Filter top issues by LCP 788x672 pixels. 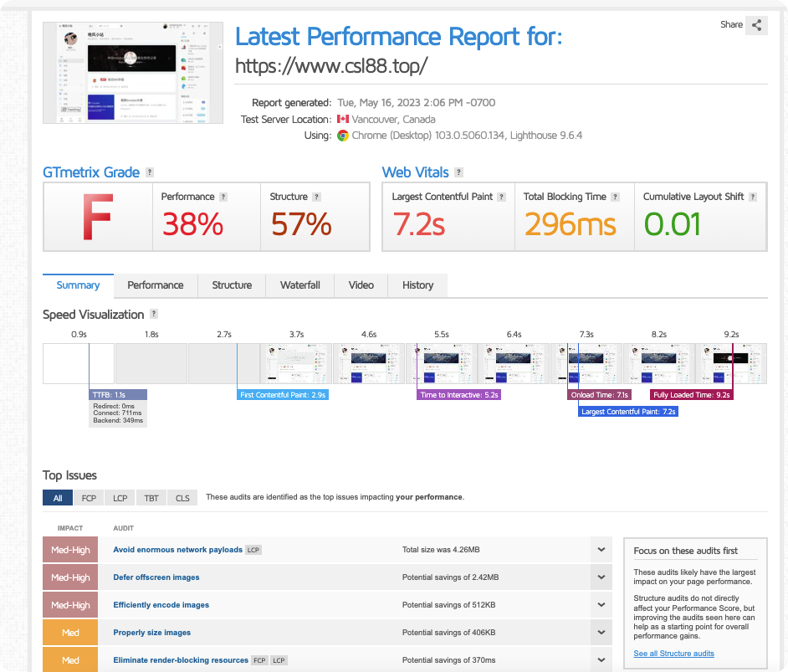[120, 498]
